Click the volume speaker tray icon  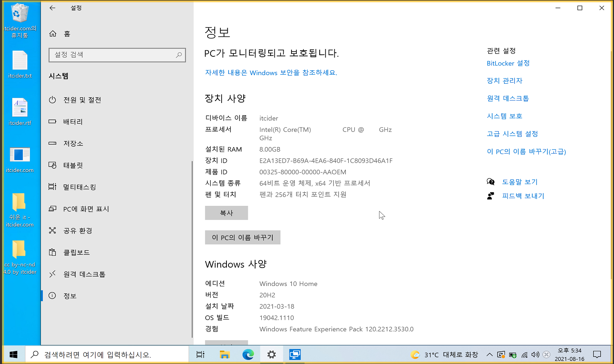pos(535,355)
